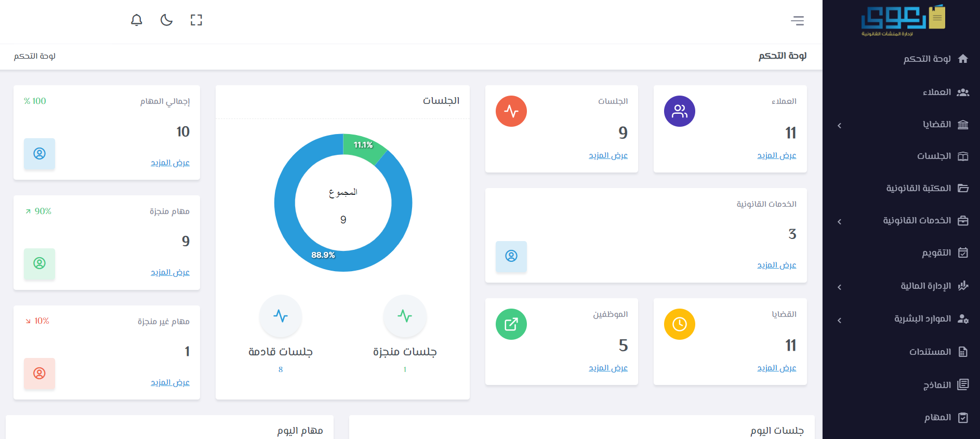Click عرض المزيد under العملاء card
This screenshot has width=980, height=439.
776,155
